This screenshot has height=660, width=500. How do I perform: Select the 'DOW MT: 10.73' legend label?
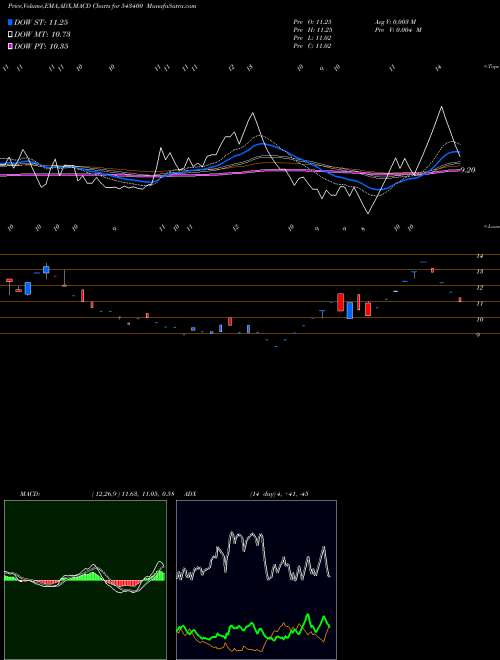(x=42, y=35)
